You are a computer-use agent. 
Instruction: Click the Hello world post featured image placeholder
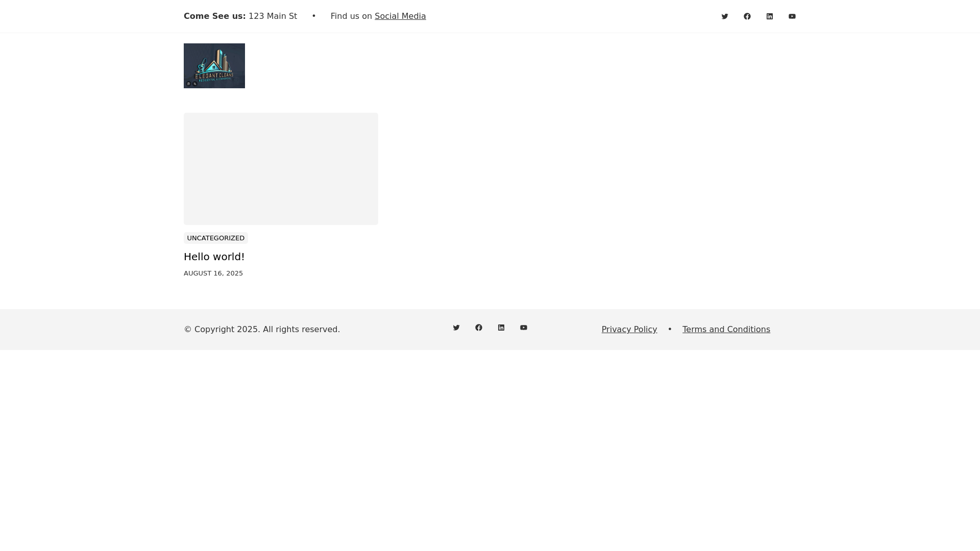point(281,169)
